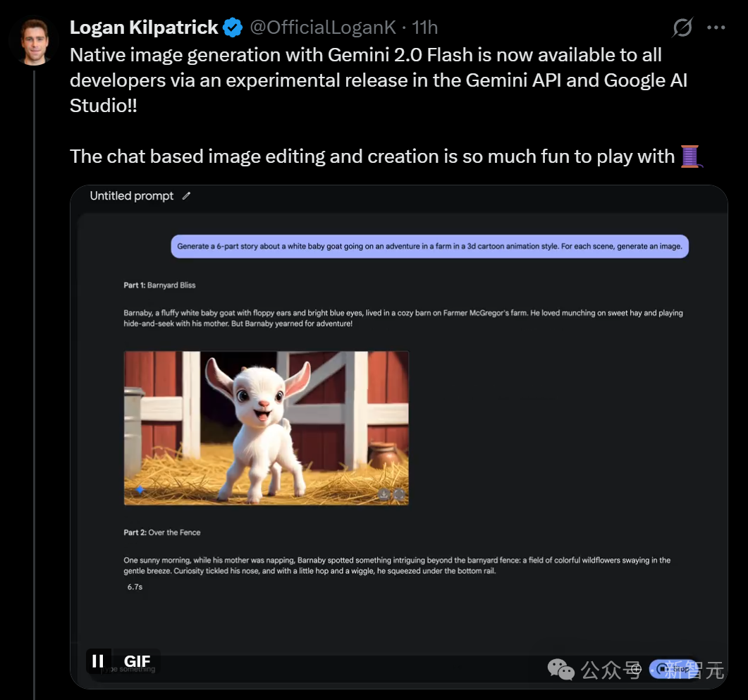Screen dimensions: 748x700
Task: Click the pencil icon beside Untitled prompt
Action: click(186, 196)
